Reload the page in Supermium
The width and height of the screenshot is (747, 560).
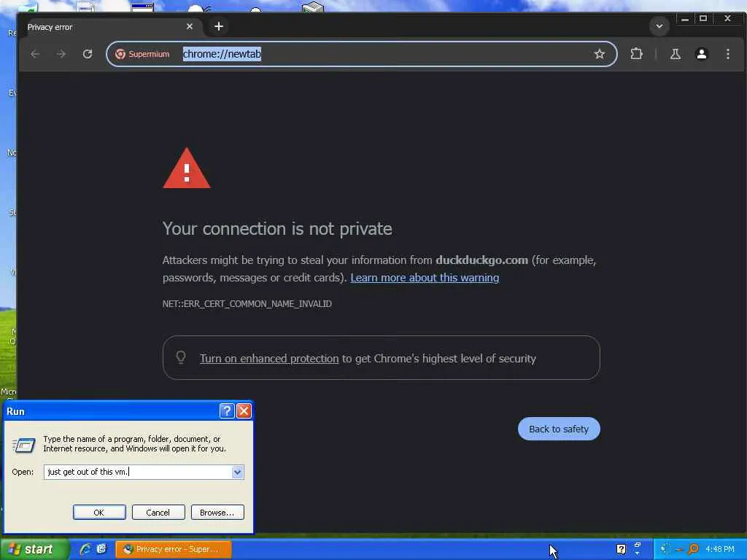(x=88, y=54)
